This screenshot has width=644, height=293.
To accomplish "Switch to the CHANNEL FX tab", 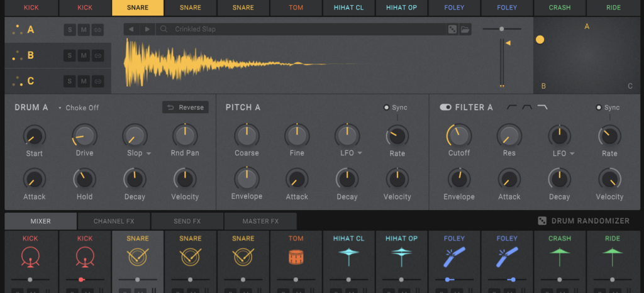I will [x=114, y=221].
